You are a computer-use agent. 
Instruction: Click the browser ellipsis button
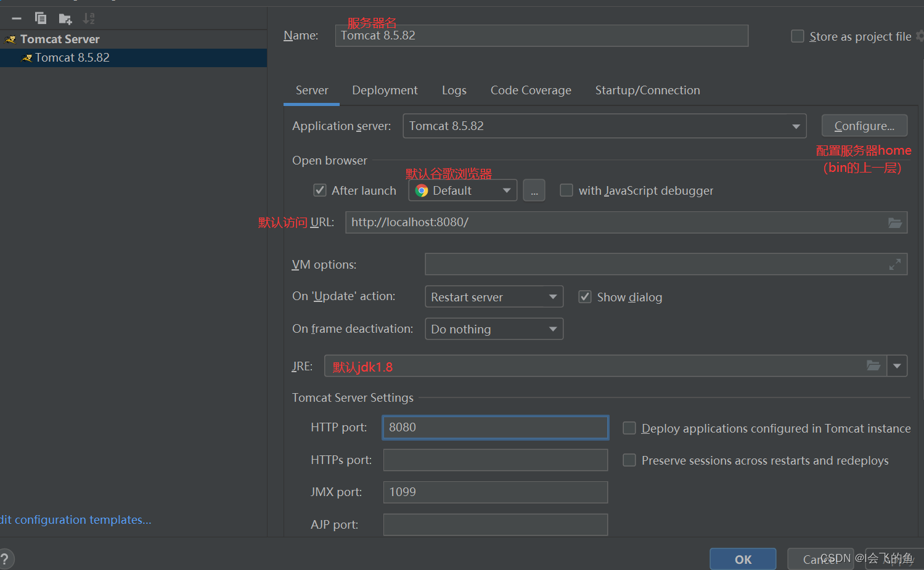click(x=534, y=190)
